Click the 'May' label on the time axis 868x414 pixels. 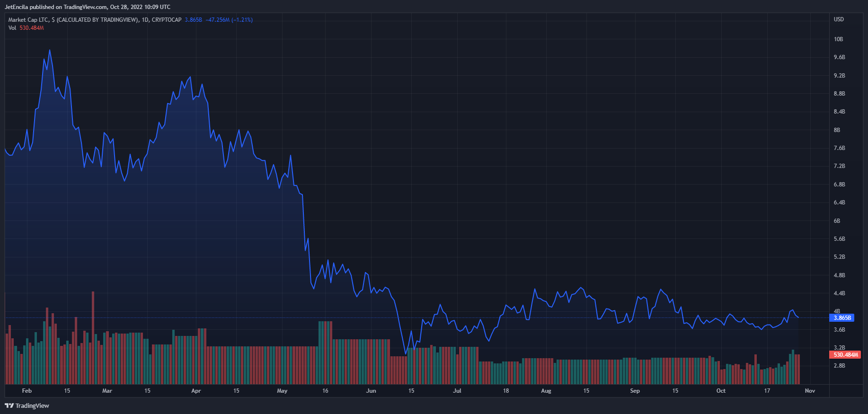[x=282, y=391]
